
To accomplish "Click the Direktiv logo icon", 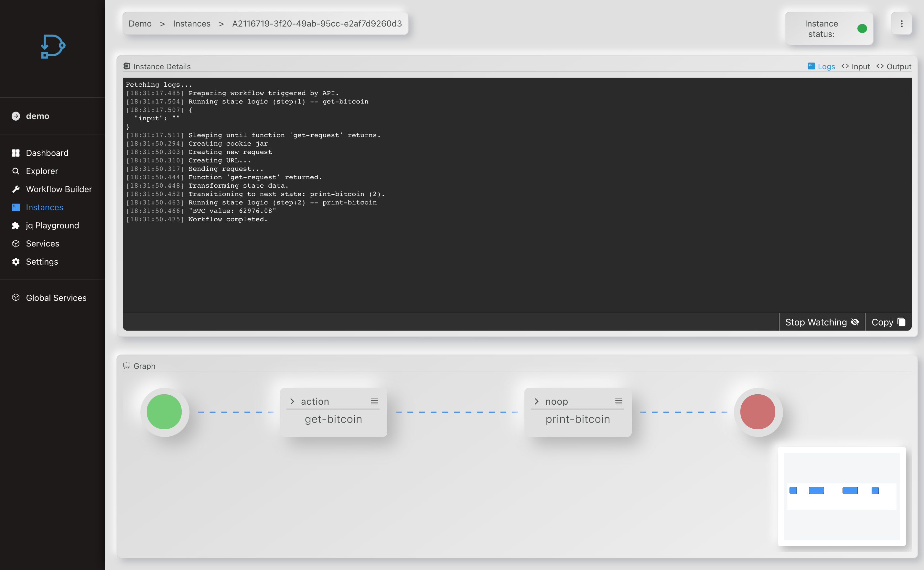I will (x=53, y=46).
